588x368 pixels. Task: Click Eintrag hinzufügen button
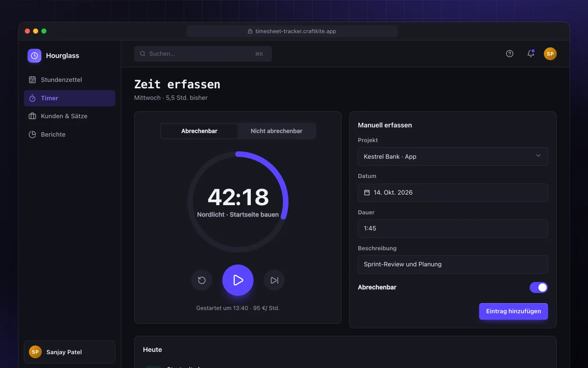[x=514, y=311]
